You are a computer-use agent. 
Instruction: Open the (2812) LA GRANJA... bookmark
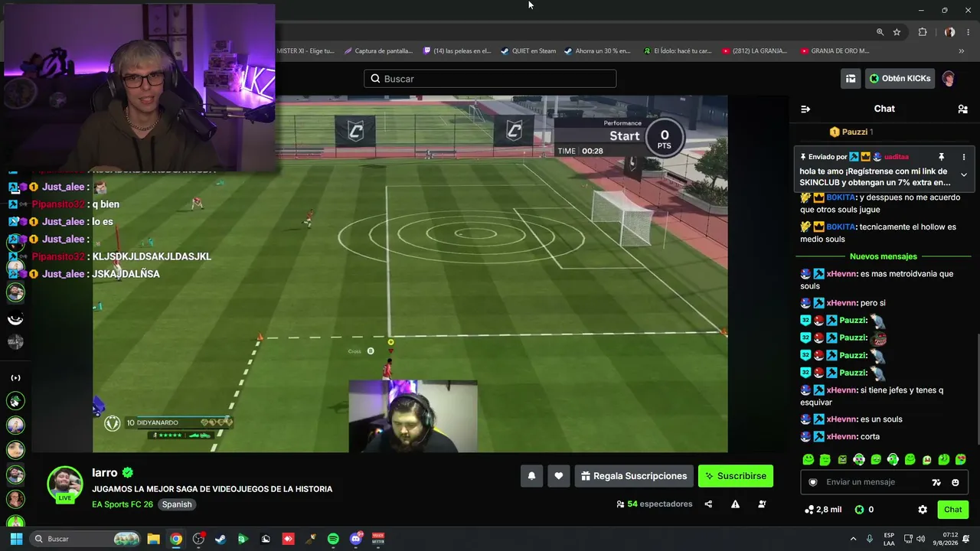pyautogui.click(x=754, y=51)
